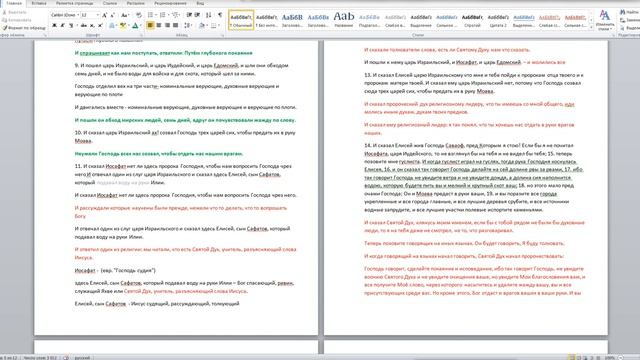The image size is (640, 360).
Task: Toggle Strikethrough formatting
Action: coord(84,25)
